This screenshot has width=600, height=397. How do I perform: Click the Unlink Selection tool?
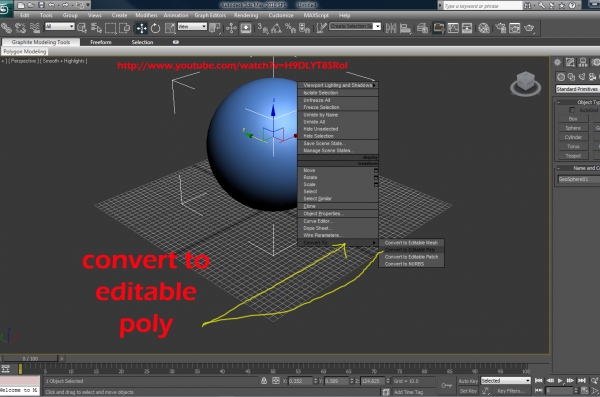(20, 28)
